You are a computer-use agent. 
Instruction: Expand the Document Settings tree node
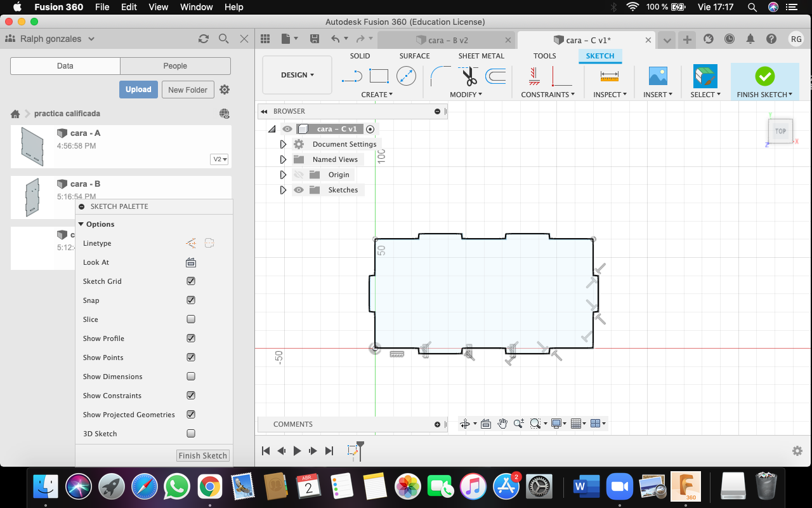[x=283, y=144]
